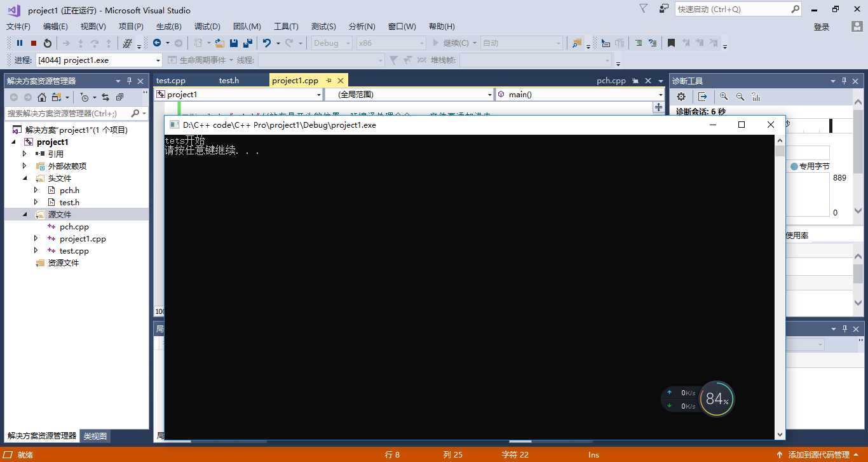Close the project1.cpp tab
The image size is (868, 462).
coord(341,81)
